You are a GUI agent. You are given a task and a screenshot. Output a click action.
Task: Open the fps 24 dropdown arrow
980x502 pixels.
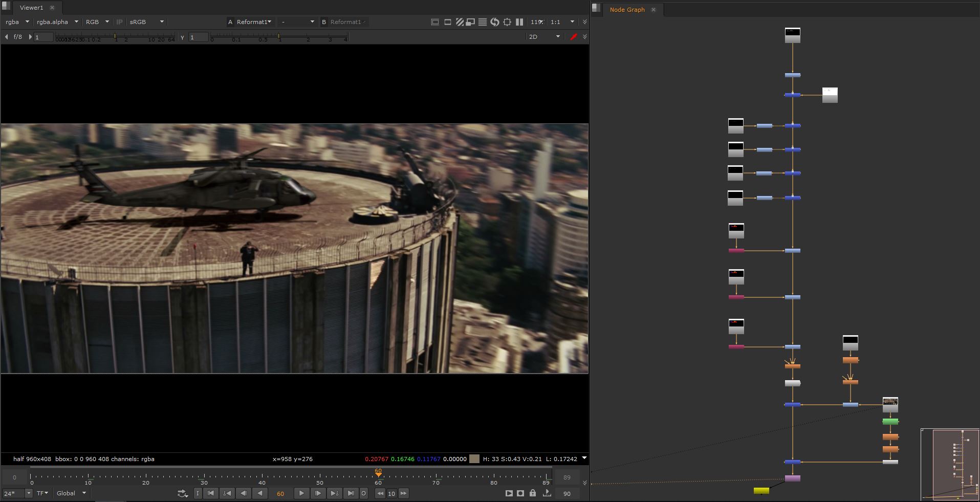(29, 493)
